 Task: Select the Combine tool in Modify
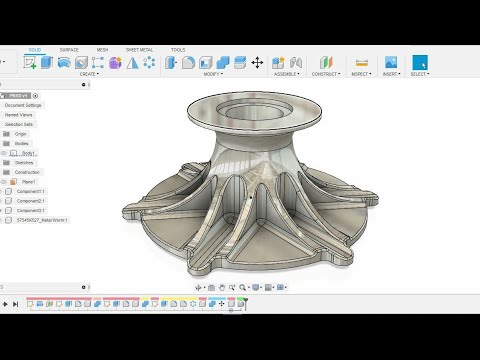pos(223,62)
